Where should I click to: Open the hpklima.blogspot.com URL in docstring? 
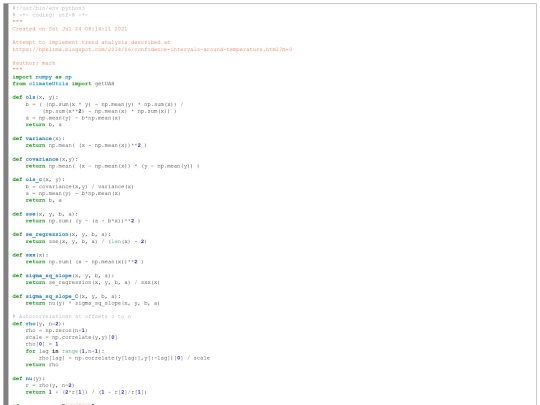pos(152,49)
